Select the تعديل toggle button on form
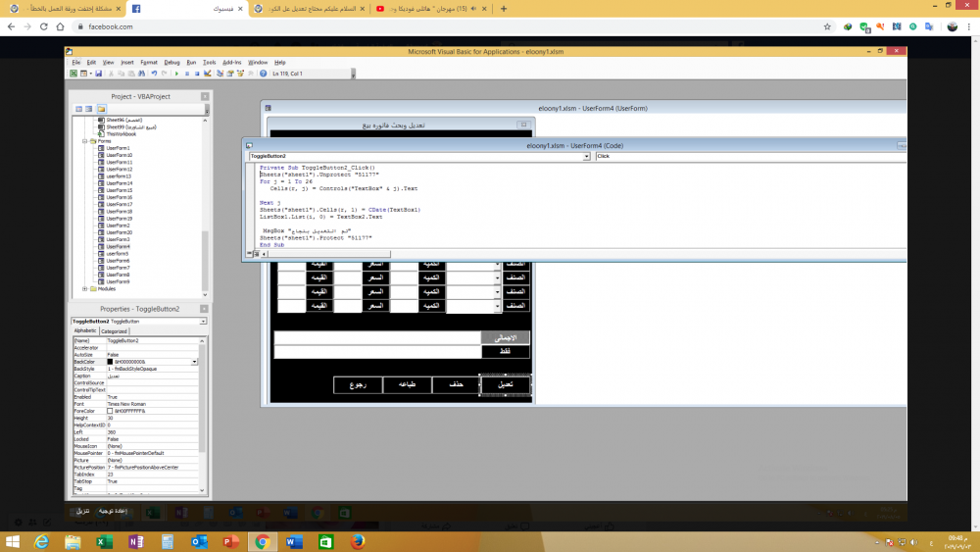Screen dimensions: 980x552 coord(506,385)
